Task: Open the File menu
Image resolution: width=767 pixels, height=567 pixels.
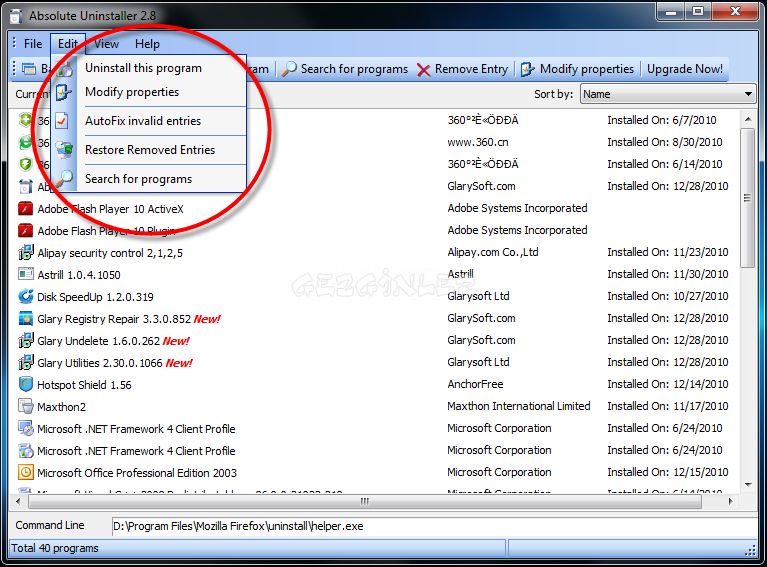Action: point(33,44)
